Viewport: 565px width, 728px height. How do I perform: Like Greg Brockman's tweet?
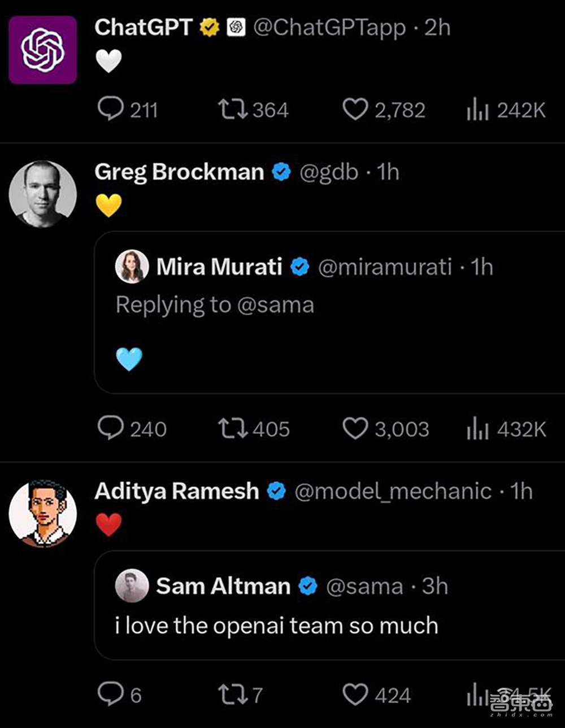(x=355, y=429)
